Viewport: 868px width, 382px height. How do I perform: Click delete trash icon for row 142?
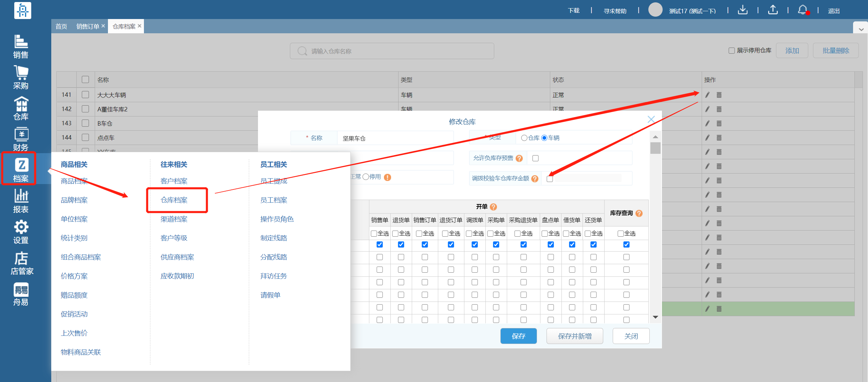[719, 109]
